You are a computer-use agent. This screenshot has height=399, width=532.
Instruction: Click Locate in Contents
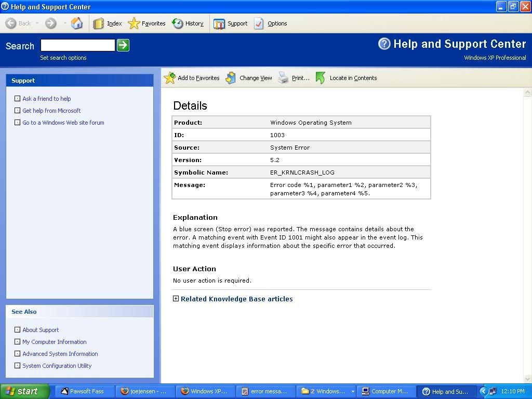[x=321, y=78]
